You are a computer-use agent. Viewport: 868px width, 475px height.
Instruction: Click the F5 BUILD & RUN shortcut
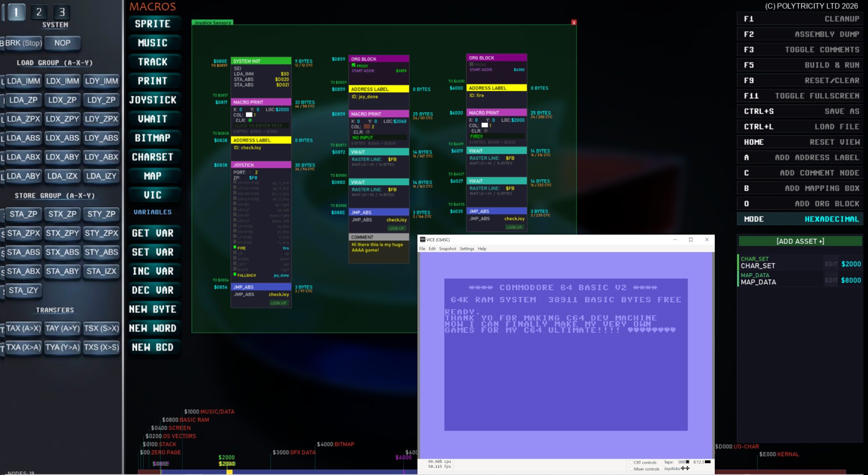(x=800, y=65)
